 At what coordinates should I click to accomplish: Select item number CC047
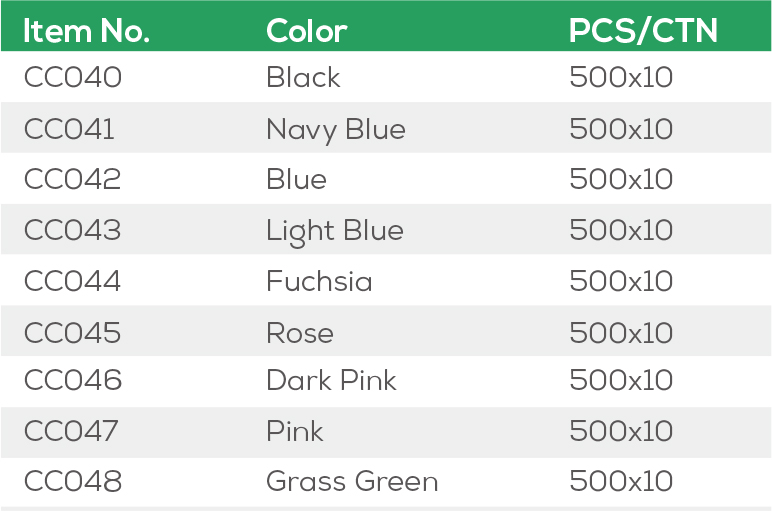point(72,432)
